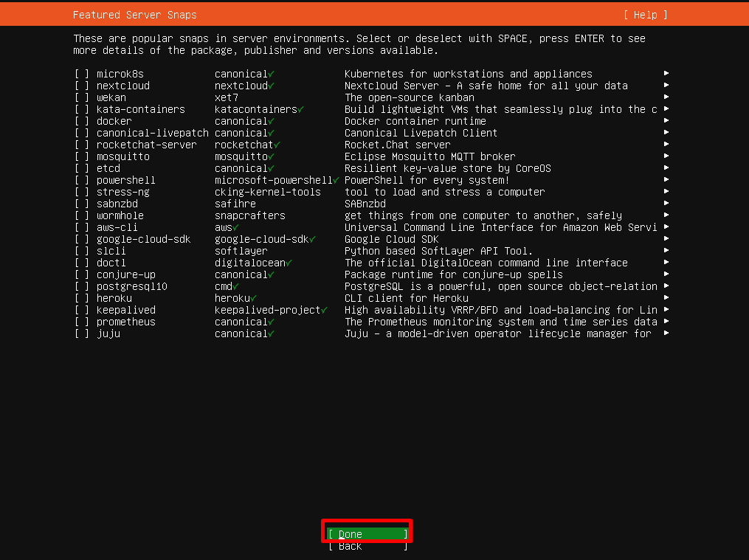Screen dimensions: 749x560
Task: Open the Help menu
Action: point(645,14)
